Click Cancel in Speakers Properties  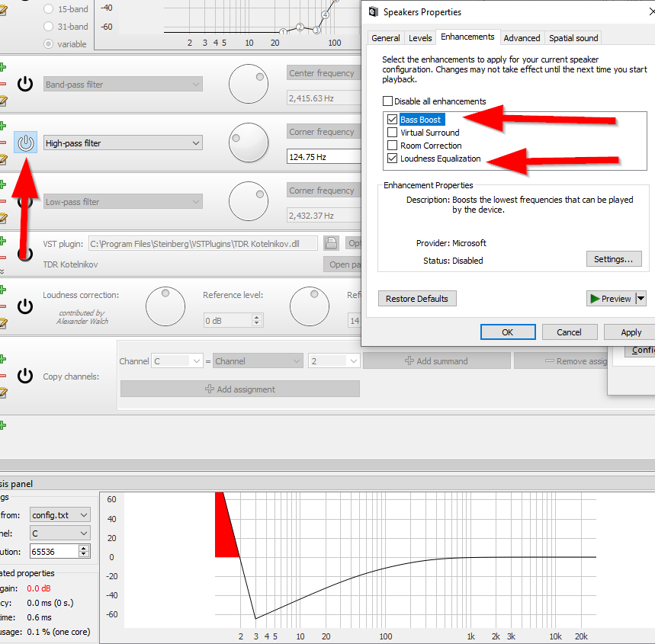point(569,332)
